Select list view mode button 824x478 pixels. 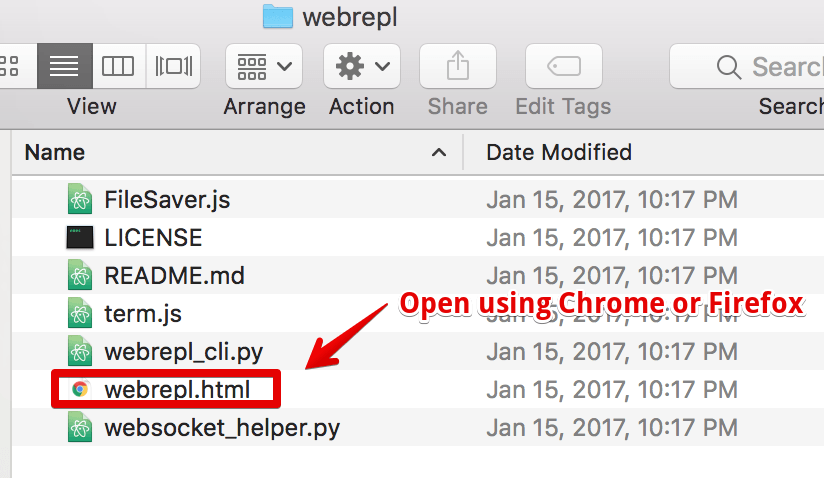(65, 66)
